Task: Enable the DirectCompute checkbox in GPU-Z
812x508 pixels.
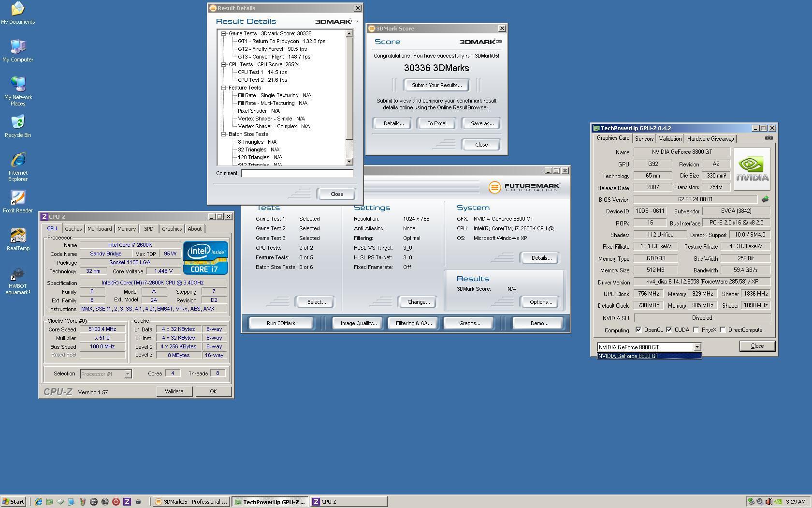Action: click(723, 330)
